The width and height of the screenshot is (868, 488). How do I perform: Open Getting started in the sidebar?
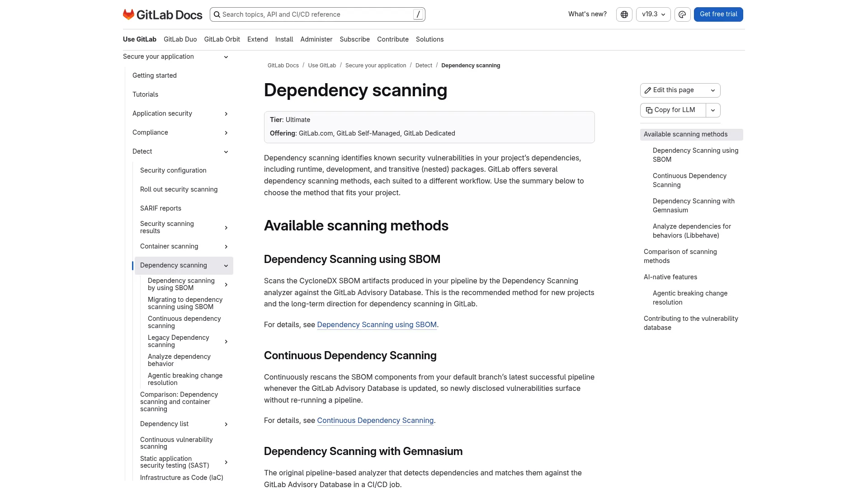click(x=155, y=75)
